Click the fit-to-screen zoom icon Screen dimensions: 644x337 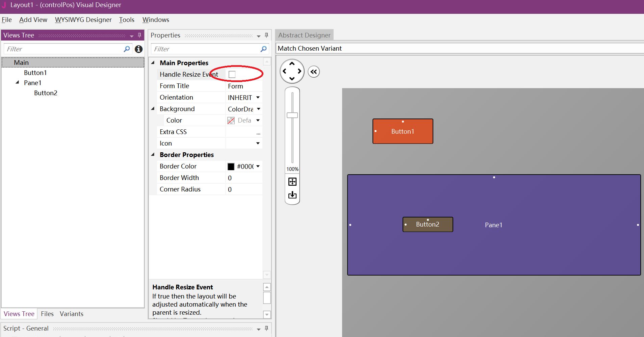[x=292, y=182]
